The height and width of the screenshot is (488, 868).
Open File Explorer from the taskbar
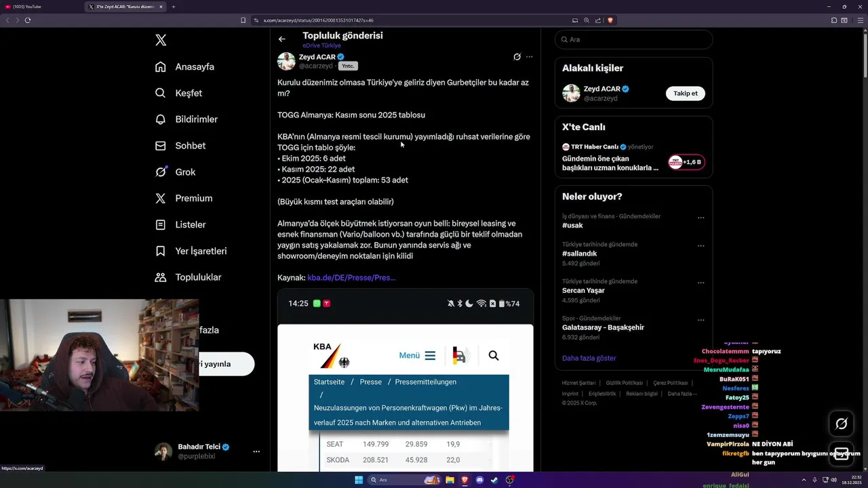450,480
